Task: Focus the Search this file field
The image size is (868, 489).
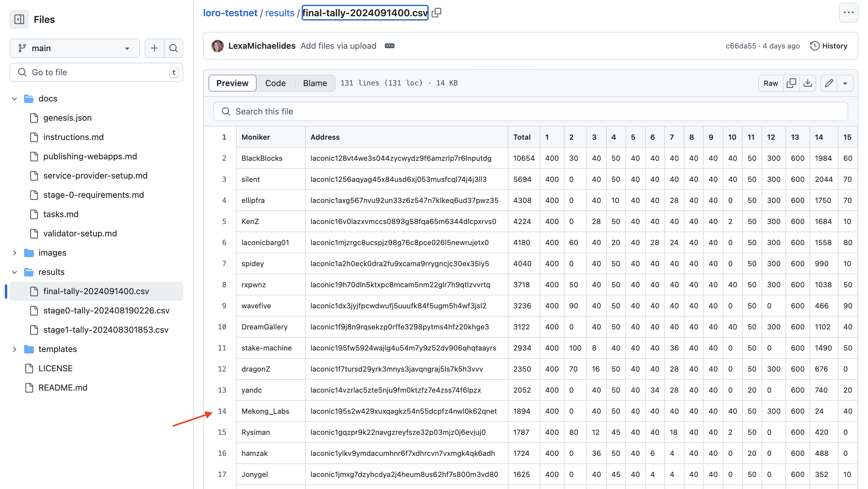Action: (530, 111)
